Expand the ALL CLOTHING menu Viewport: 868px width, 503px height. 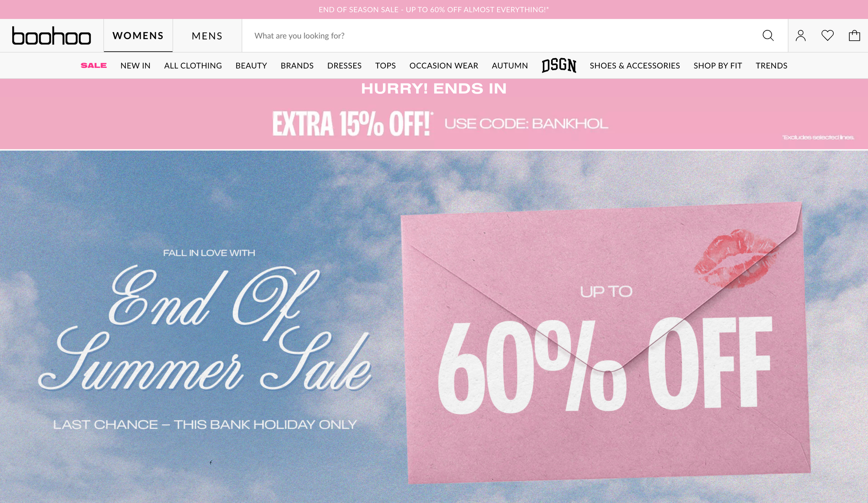[193, 65]
